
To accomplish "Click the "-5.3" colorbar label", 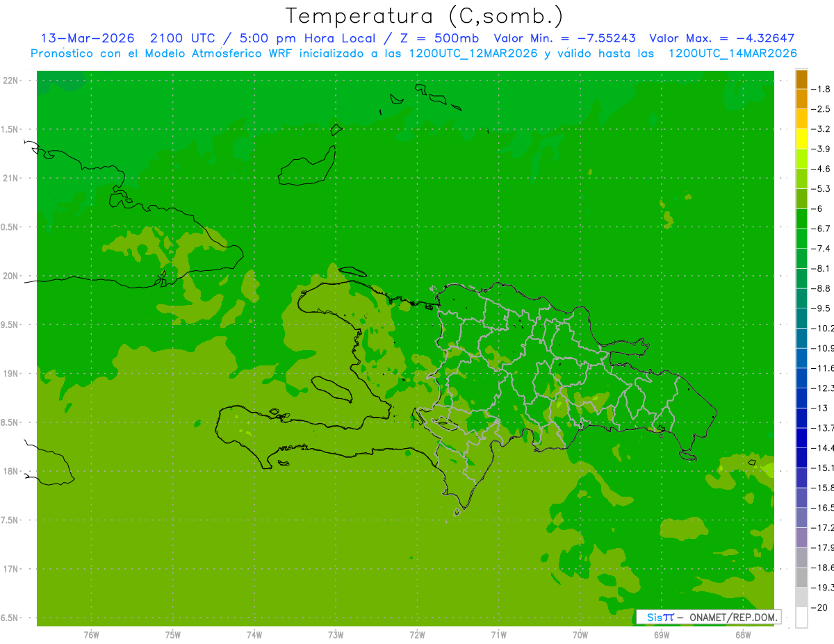I will coord(821,188).
